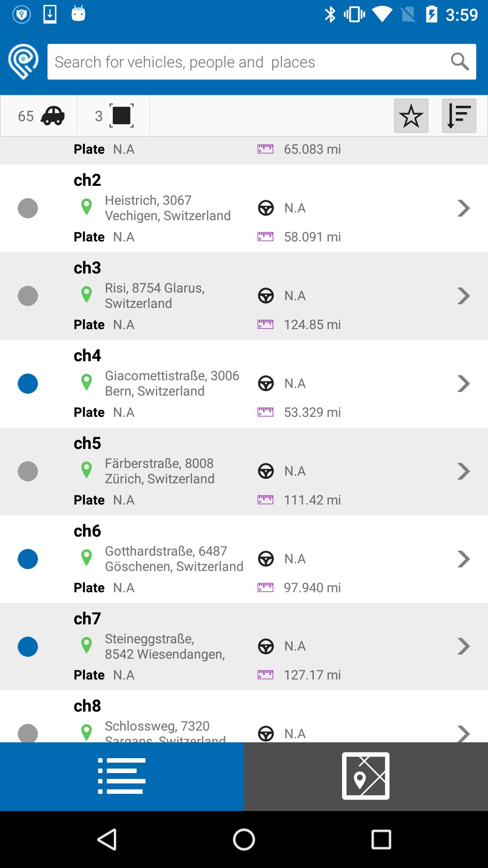Expand details chevron for ch5
488x868 pixels.
(x=463, y=472)
